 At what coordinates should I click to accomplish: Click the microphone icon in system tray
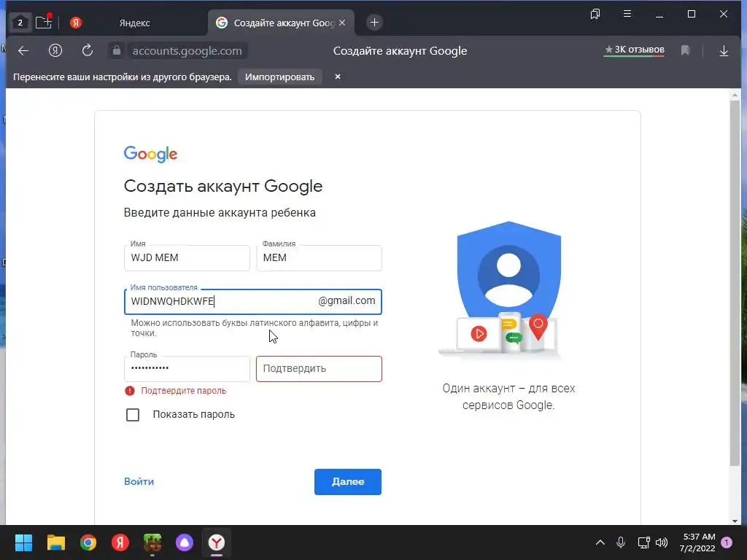pyautogui.click(x=621, y=542)
